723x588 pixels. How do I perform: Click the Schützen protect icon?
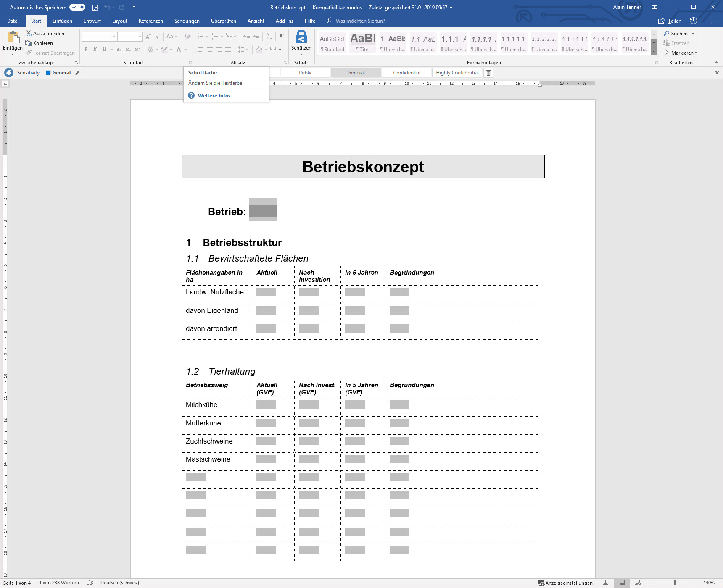pyautogui.click(x=301, y=37)
